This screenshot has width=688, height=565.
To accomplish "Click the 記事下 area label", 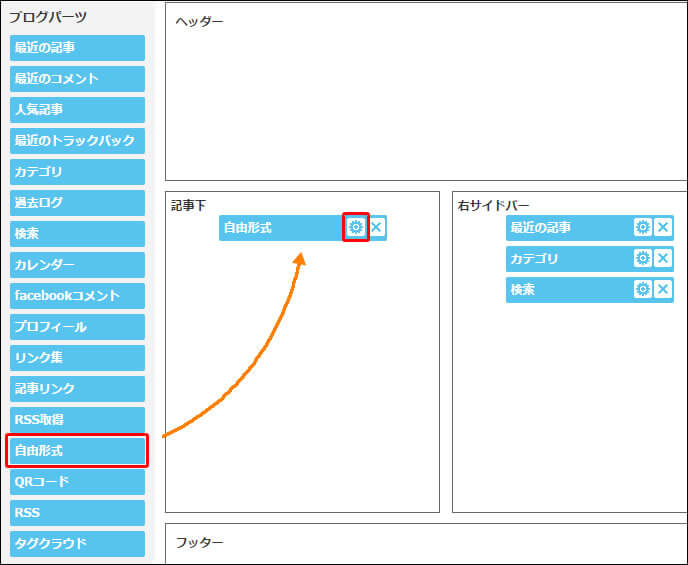I will (188, 205).
